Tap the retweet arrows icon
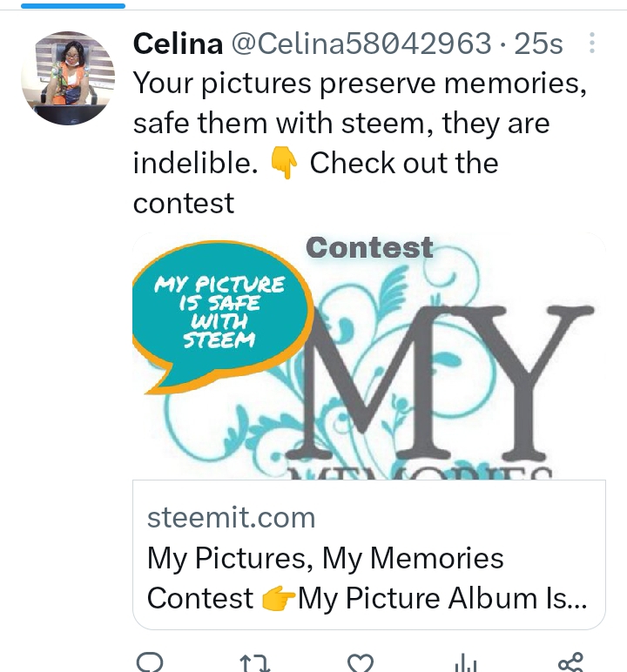This screenshot has height=672, width=627. (x=255, y=663)
